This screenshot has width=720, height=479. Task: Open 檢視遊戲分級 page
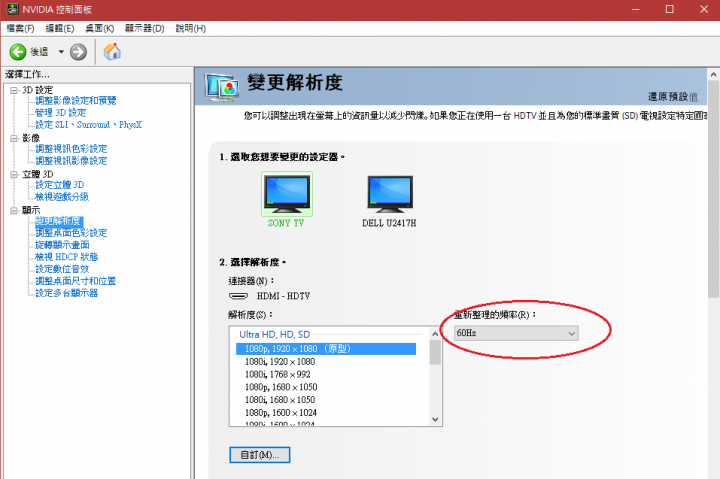pyautogui.click(x=62, y=197)
